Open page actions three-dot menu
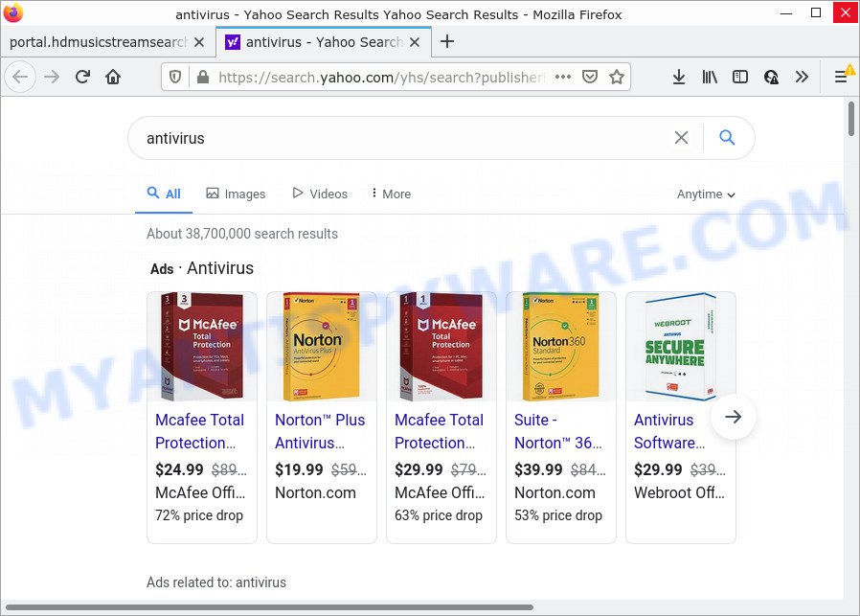The height and width of the screenshot is (616, 860). (x=563, y=77)
